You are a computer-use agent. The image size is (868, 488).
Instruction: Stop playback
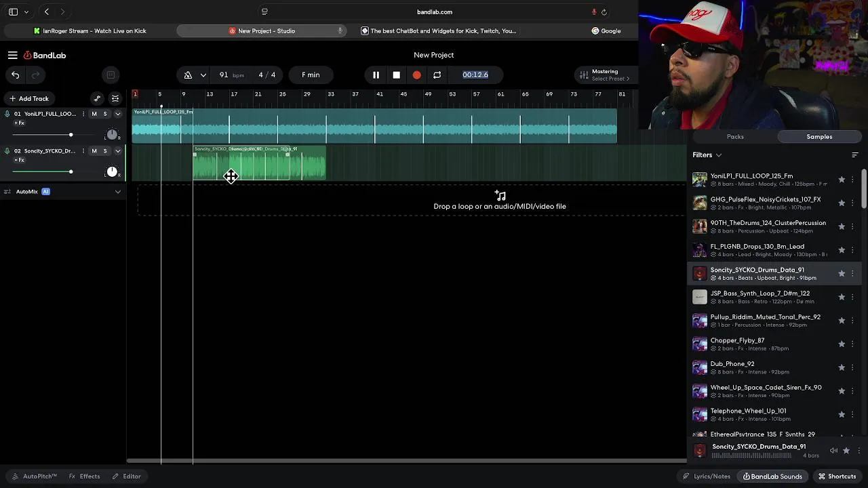click(396, 75)
